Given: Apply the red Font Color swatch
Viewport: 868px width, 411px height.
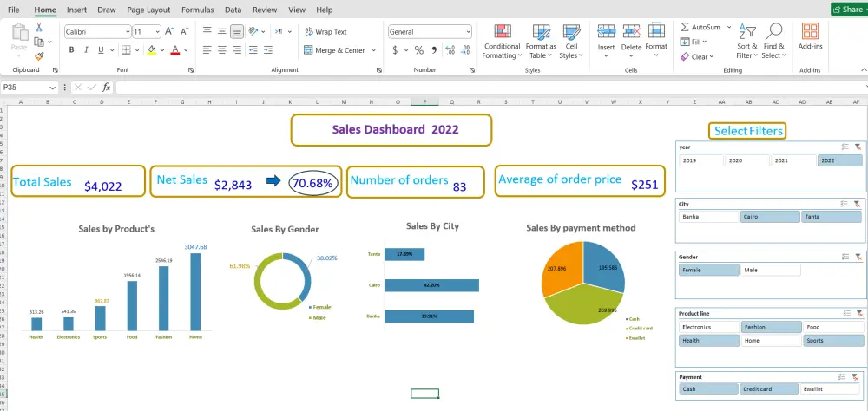Looking at the screenshot, I should coord(175,50).
